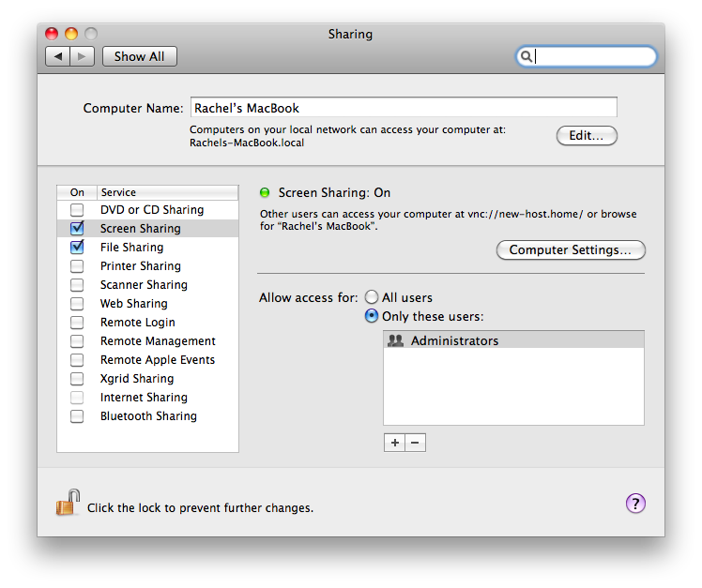Select the Screen Sharing service row
The width and height of the screenshot is (702, 588).
point(147,228)
